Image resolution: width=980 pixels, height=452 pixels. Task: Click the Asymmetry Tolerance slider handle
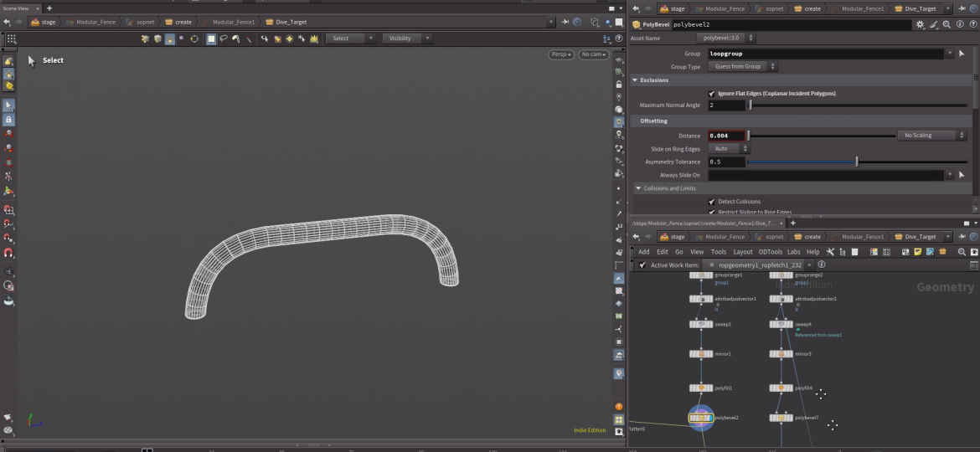tap(856, 162)
